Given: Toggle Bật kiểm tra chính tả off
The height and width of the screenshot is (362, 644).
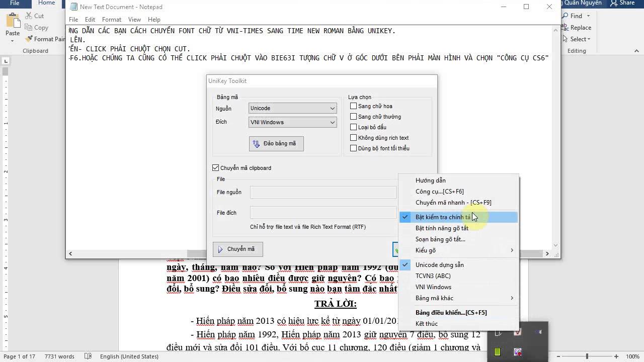Looking at the screenshot, I should pyautogui.click(x=458, y=217).
